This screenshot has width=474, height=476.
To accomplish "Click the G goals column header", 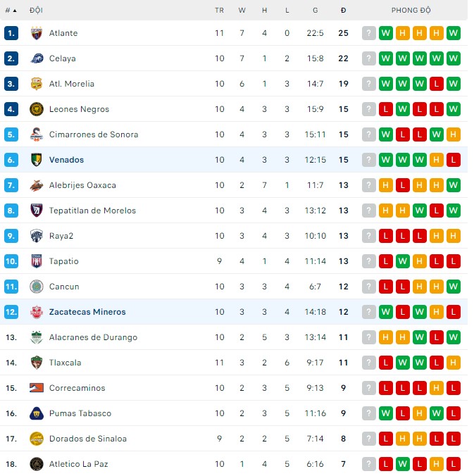I will click(x=315, y=11).
